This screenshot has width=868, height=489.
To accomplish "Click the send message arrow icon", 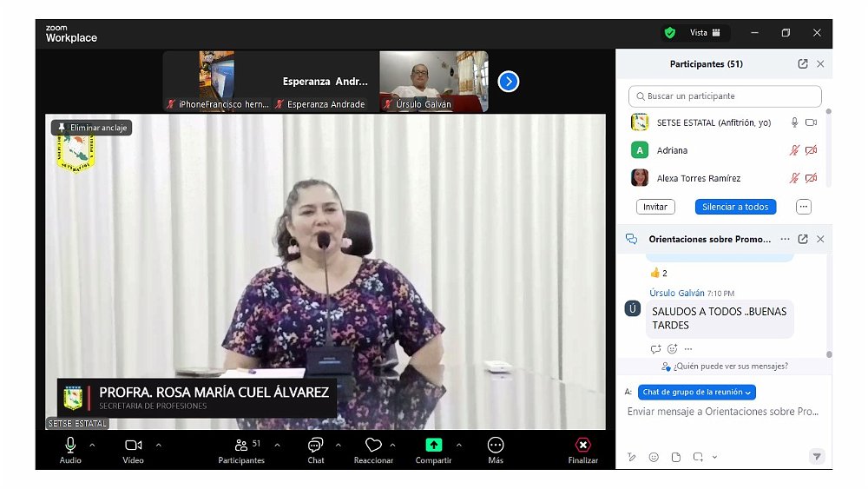I will tap(816, 456).
